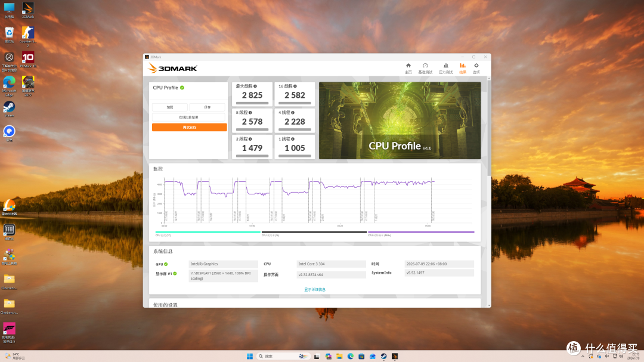Open the Windows Start menu
The height and width of the screenshot is (362, 644).
(x=250, y=356)
